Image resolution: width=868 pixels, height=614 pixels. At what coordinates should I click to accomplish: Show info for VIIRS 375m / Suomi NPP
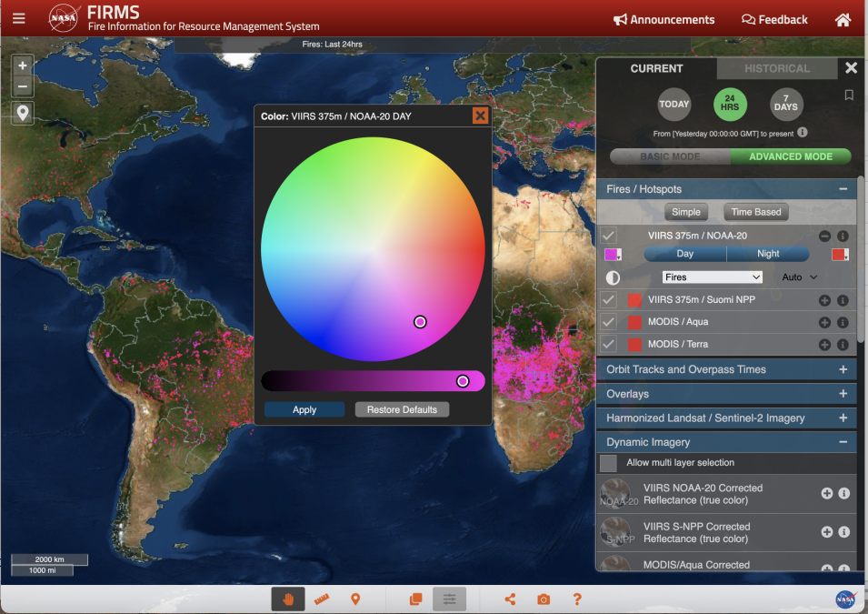click(x=843, y=300)
